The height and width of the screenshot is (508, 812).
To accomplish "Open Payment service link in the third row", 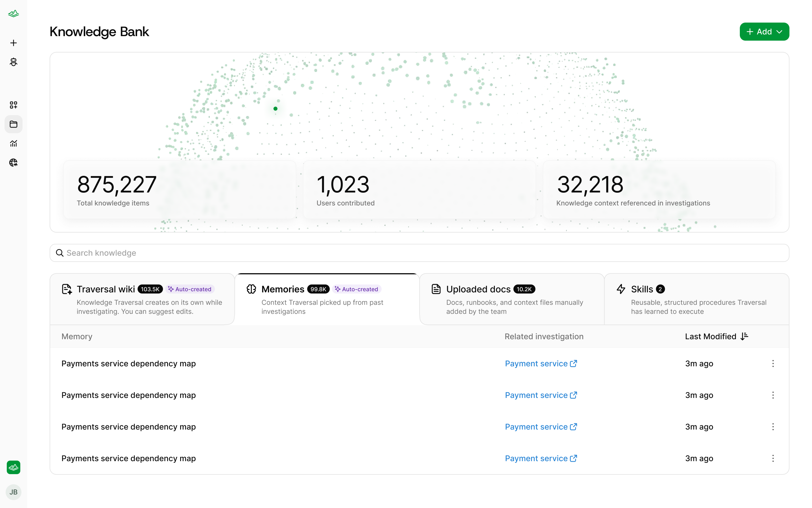I will [x=541, y=427].
